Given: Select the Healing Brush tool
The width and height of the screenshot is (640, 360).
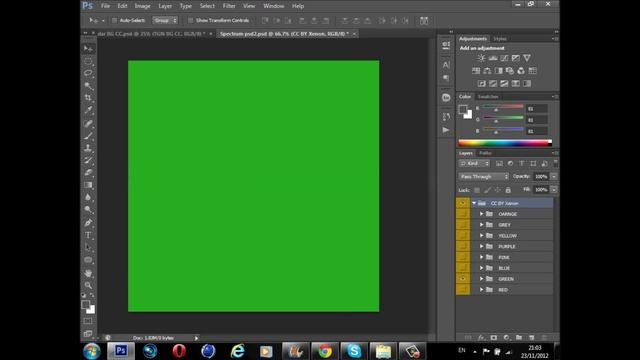Looking at the screenshot, I should 88,123.
